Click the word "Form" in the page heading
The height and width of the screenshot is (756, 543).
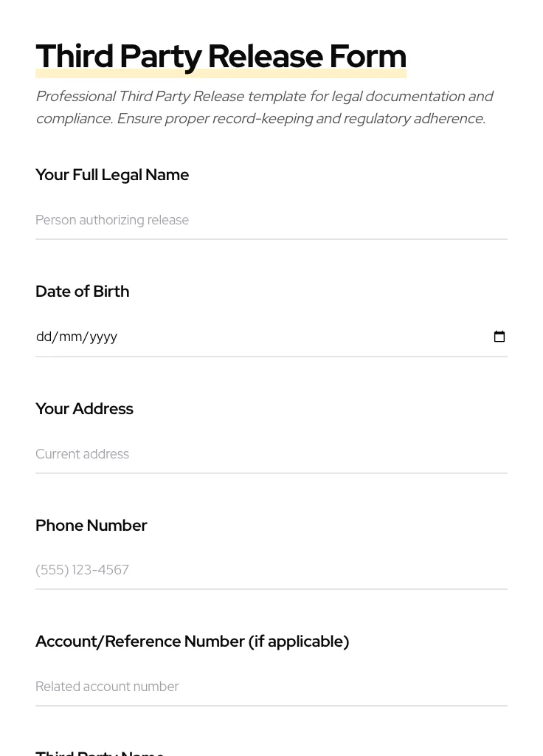[367, 56]
